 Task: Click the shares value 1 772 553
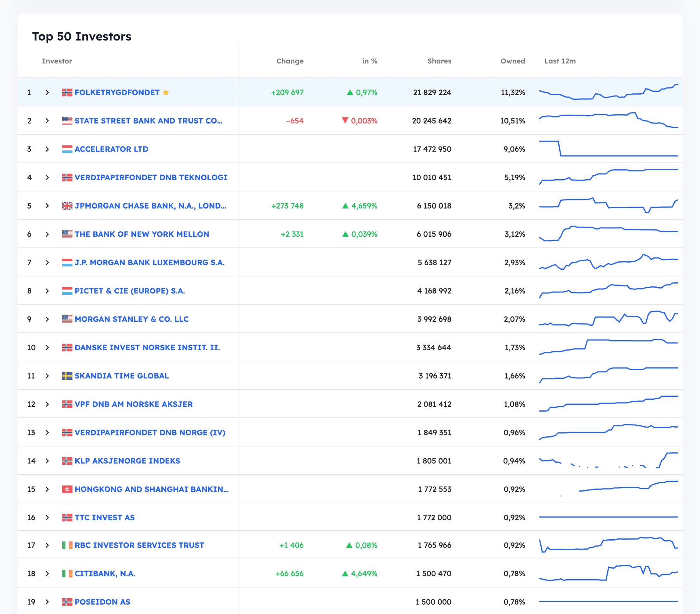435,489
